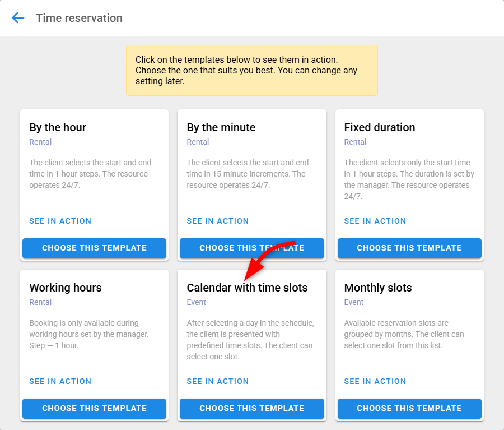Click the Calendar with time slots title
The image size is (504, 430).
[x=247, y=288]
